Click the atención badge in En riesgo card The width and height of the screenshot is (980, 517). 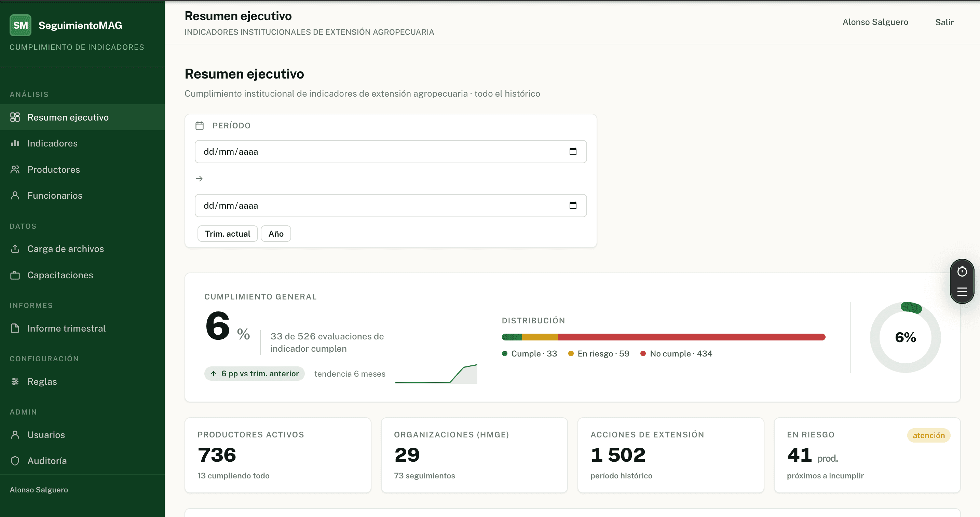(x=929, y=435)
